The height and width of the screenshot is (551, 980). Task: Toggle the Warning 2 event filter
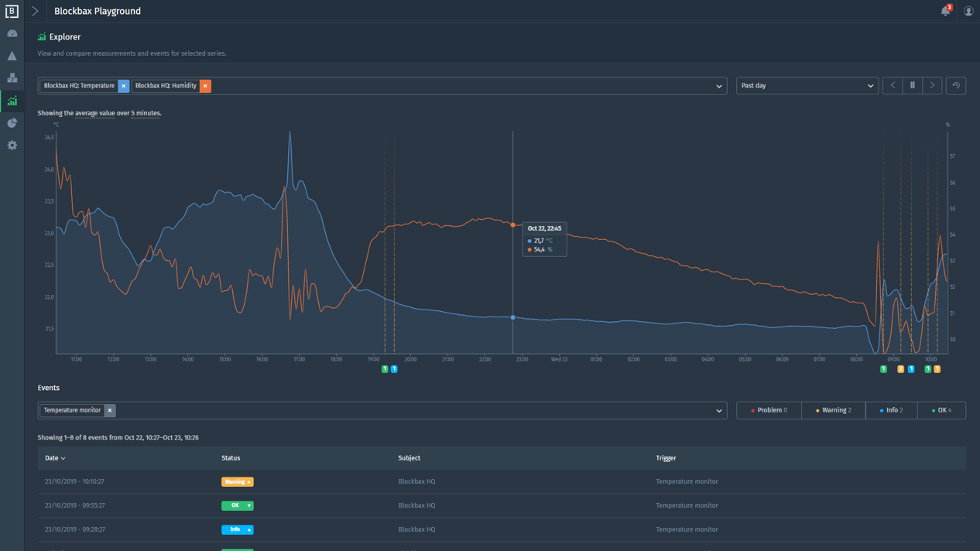(x=833, y=410)
